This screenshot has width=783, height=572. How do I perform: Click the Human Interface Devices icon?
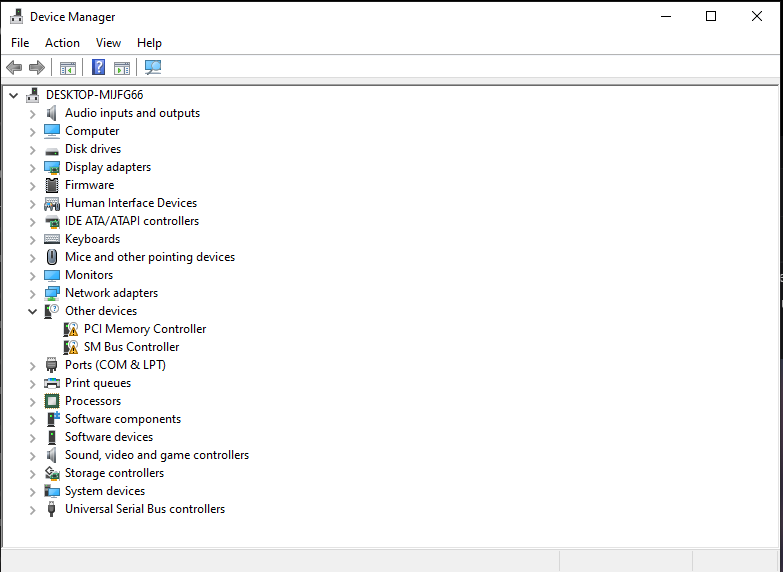click(x=51, y=203)
